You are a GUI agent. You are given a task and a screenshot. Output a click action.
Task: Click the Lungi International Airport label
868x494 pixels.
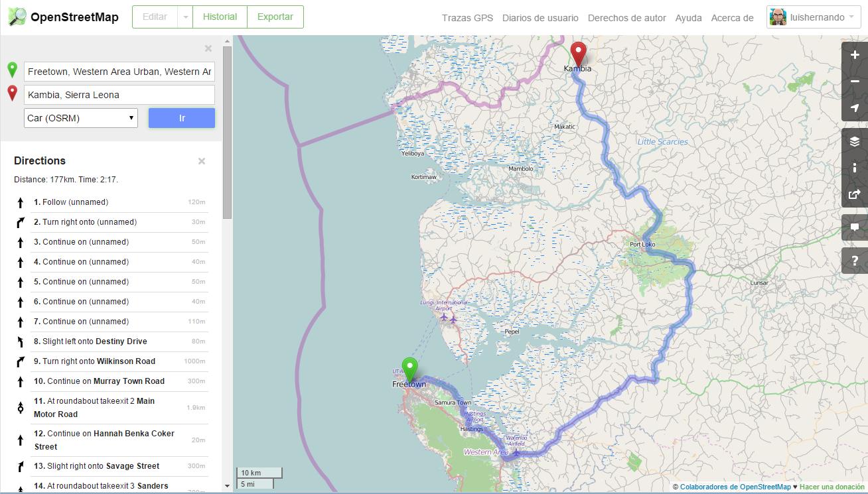(443, 305)
